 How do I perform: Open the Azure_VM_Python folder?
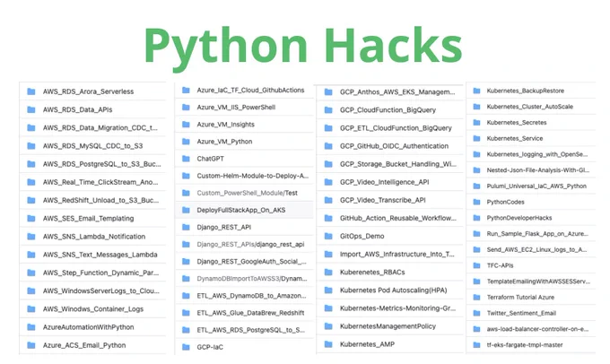coord(224,142)
